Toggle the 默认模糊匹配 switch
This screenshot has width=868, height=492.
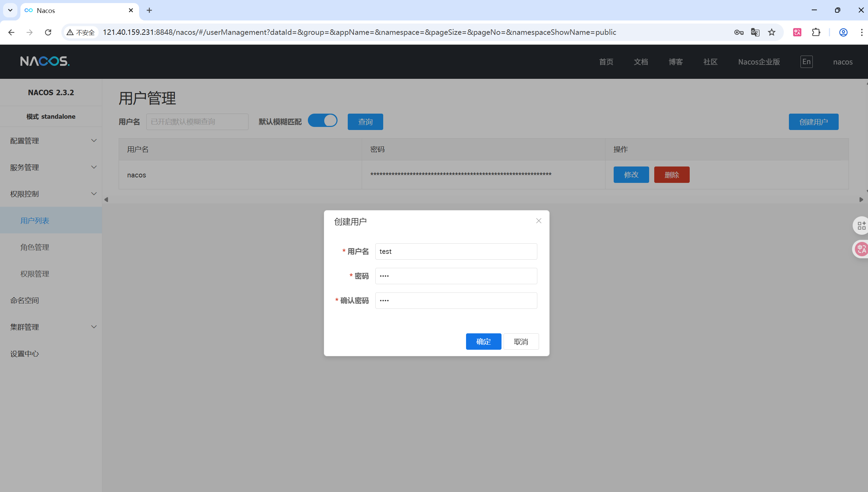click(x=323, y=121)
